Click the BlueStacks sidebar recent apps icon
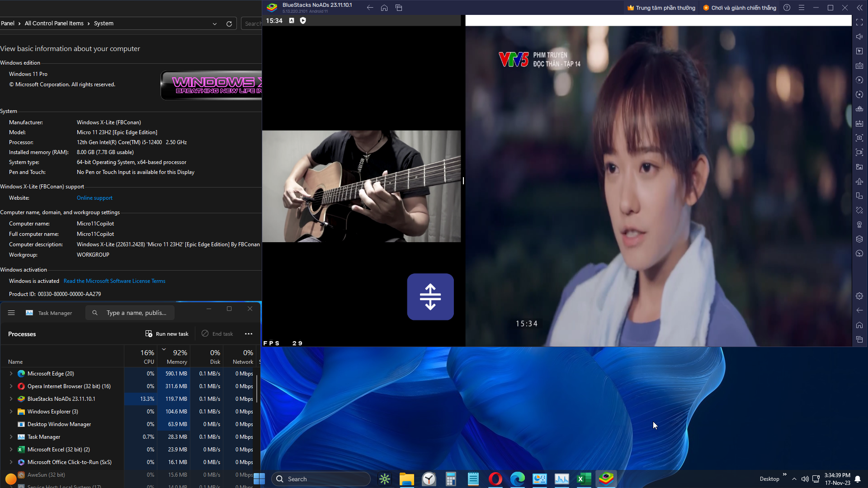 click(859, 339)
